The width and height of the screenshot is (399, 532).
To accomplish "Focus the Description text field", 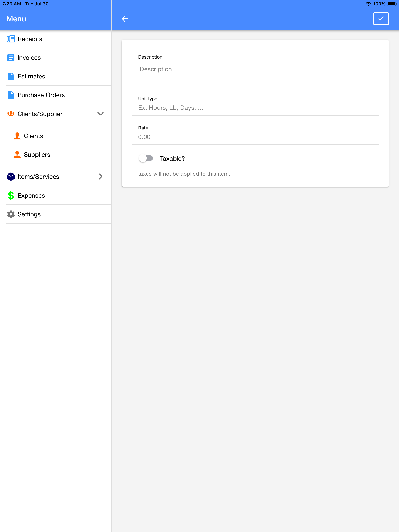I will click(x=255, y=70).
